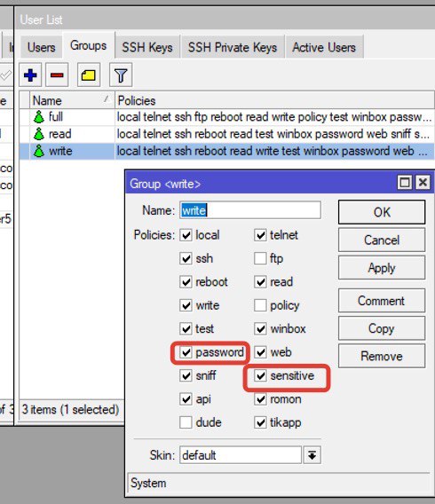Viewport: 435px width, 504px height.
Task: Focus the Name input field
Action: click(x=250, y=210)
